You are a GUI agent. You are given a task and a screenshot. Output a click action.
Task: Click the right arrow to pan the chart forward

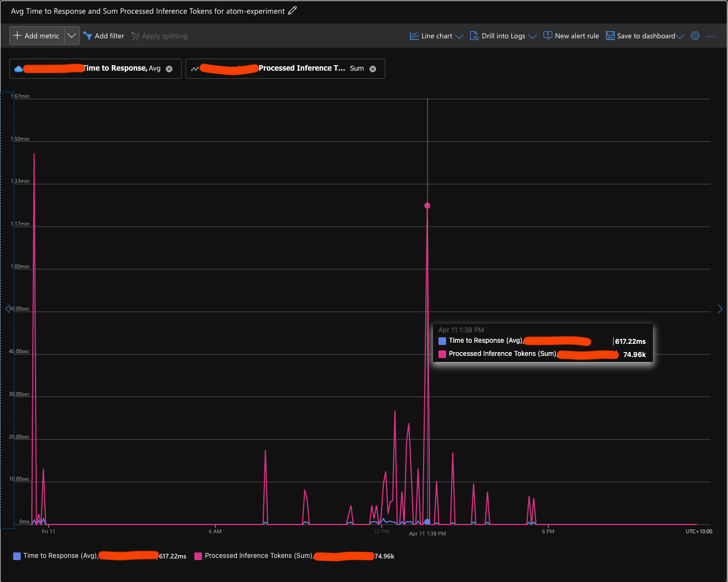pyautogui.click(x=720, y=308)
